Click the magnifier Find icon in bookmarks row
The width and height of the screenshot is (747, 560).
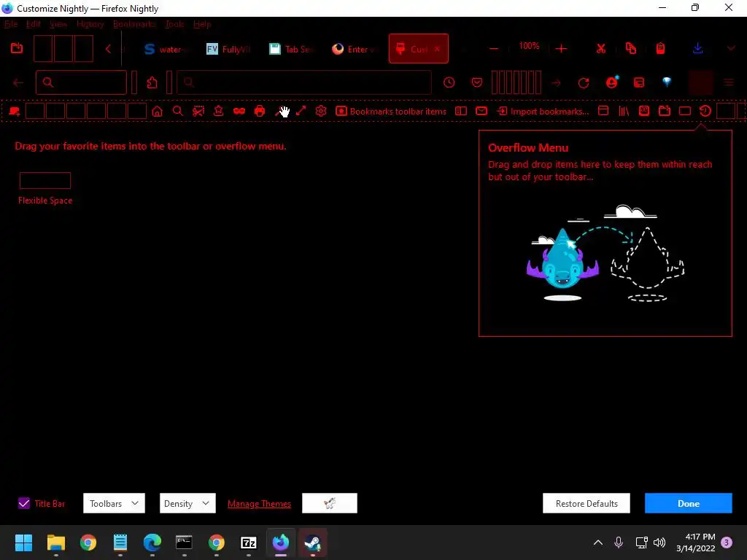click(x=178, y=112)
